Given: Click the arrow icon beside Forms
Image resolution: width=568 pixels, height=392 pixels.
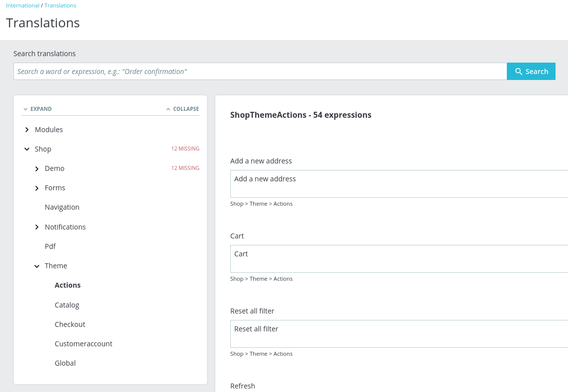Looking at the screenshot, I should [37, 188].
